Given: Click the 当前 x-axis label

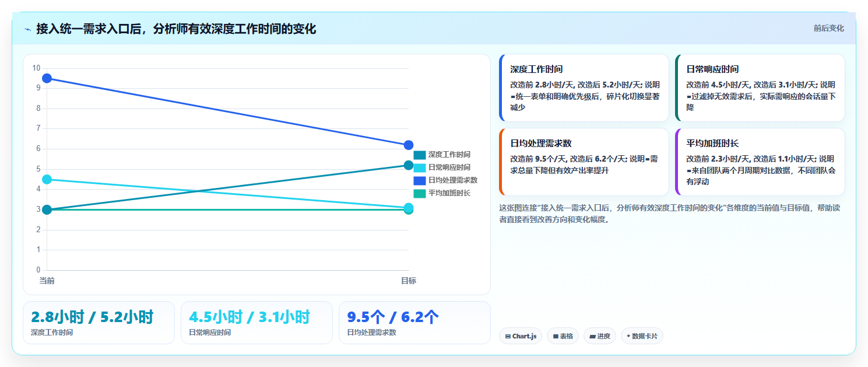Looking at the screenshot, I should point(47,281).
